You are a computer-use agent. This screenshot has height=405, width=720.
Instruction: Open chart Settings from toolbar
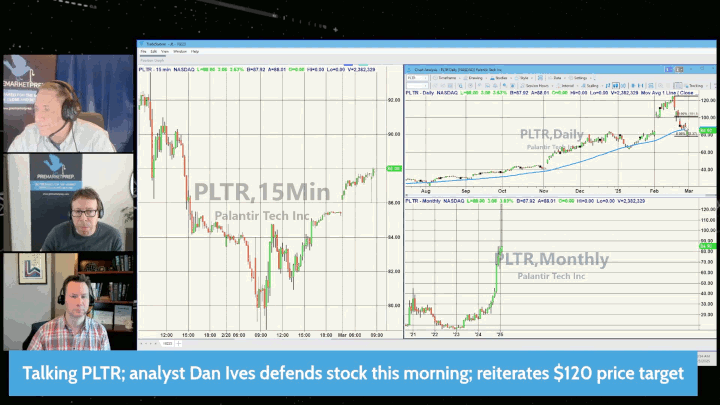[581, 76]
